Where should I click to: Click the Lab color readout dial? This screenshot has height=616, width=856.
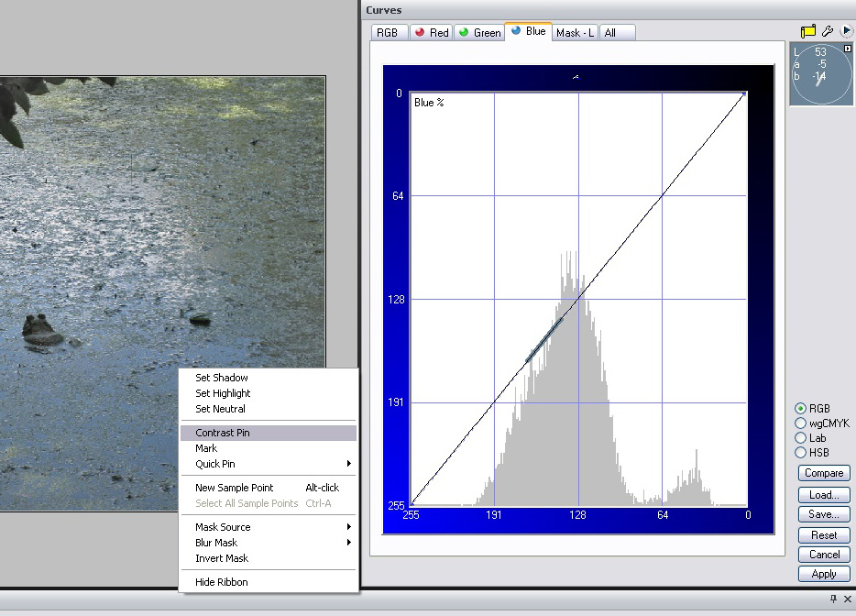(820, 73)
